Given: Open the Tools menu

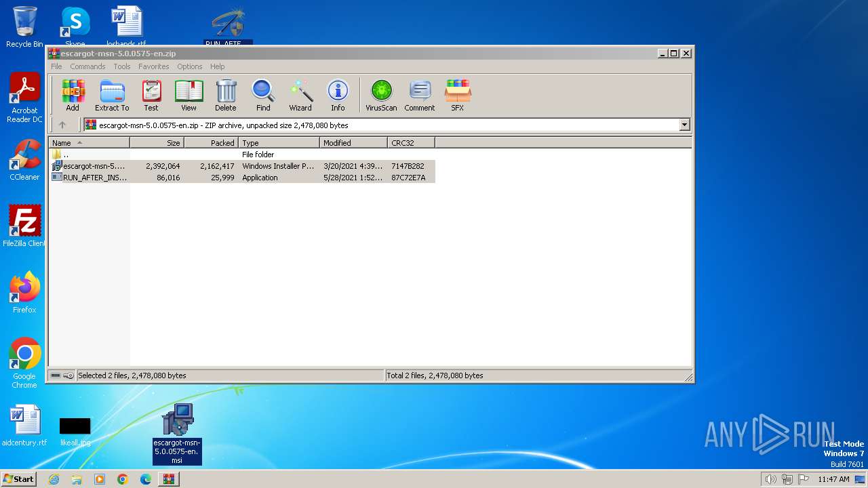Looking at the screenshot, I should click(x=122, y=66).
